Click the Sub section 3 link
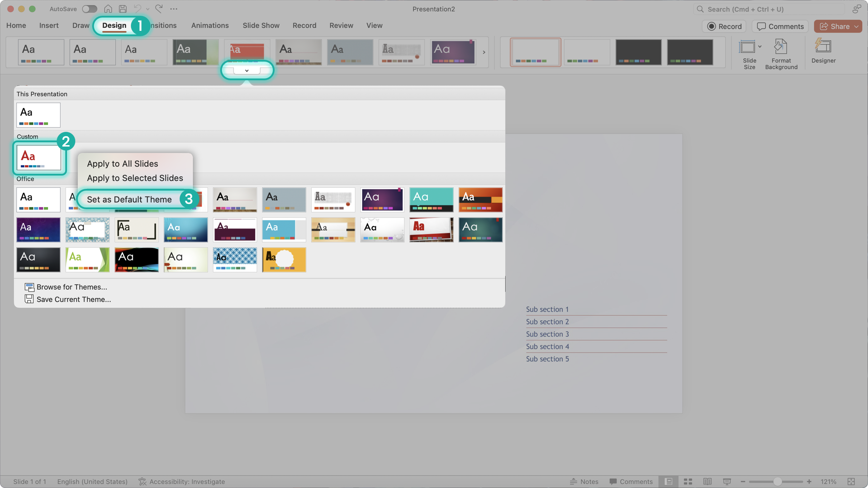868x488 pixels. pyautogui.click(x=547, y=334)
